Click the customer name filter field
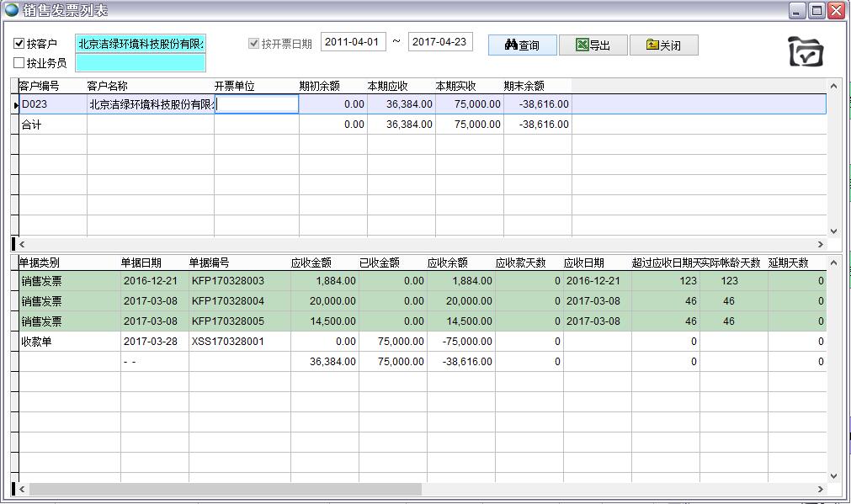Screen dimensions: 851x504 141,44
